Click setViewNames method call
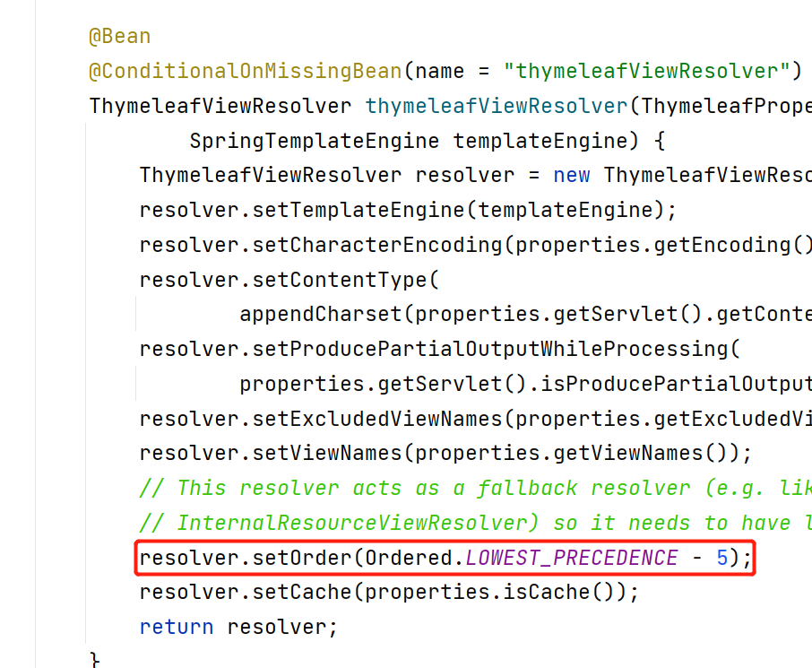This screenshot has height=668, width=812. click(x=327, y=454)
